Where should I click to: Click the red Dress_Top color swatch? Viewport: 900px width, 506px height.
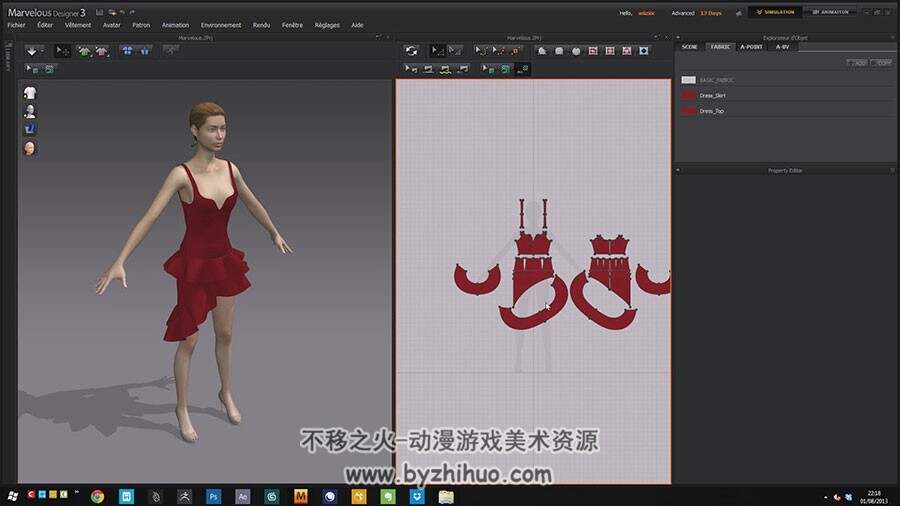[x=688, y=111]
